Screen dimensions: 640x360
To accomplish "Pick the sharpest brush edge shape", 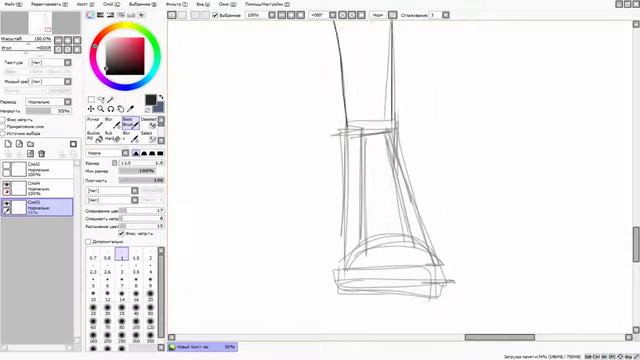I will coord(136,153).
